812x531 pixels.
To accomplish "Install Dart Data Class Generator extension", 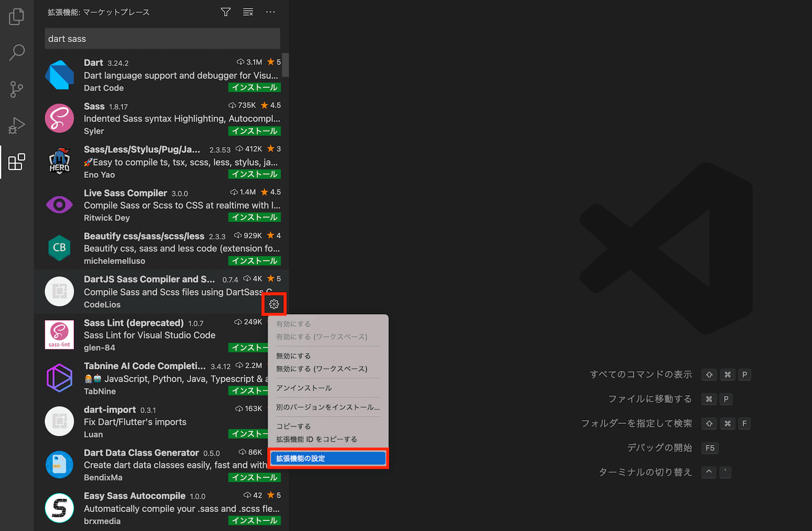I will pyautogui.click(x=255, y=477).
